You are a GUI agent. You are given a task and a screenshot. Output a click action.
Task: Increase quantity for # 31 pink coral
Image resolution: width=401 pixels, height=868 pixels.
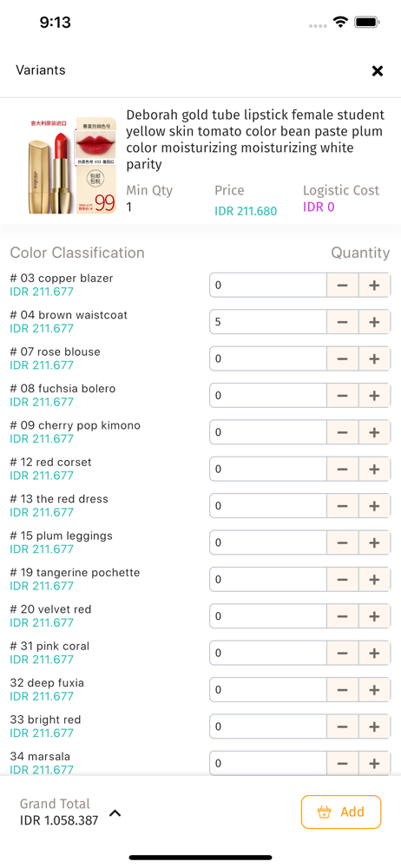[x=374, y=654]
